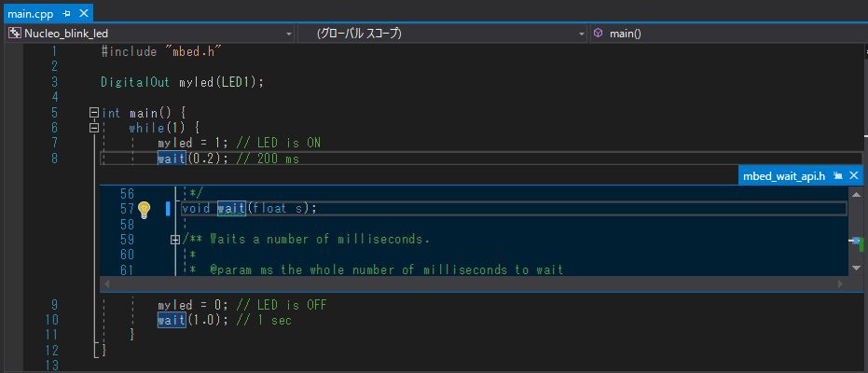868x373 pixels.
Task: Close the mbed_wait_api.h peek window
Action: [853, 176]
